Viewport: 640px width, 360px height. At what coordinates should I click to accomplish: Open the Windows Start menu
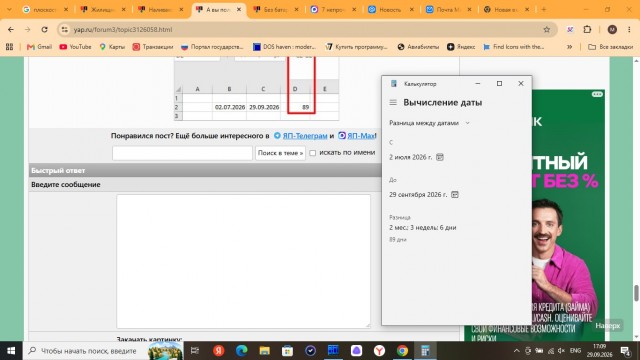coord(11,351)
